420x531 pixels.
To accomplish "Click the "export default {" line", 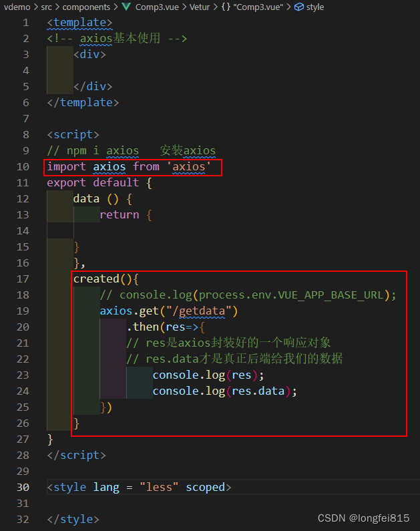I will click(x=99, y=182).
